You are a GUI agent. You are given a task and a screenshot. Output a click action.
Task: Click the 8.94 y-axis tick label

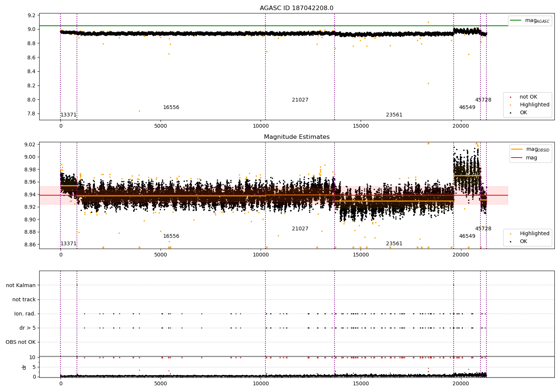click(x=30, y=195)
